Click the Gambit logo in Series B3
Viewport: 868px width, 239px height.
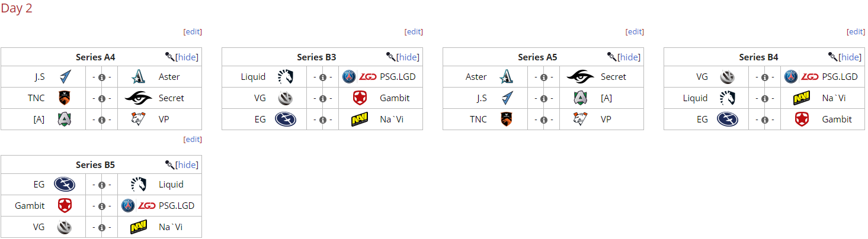click(360, 98)
